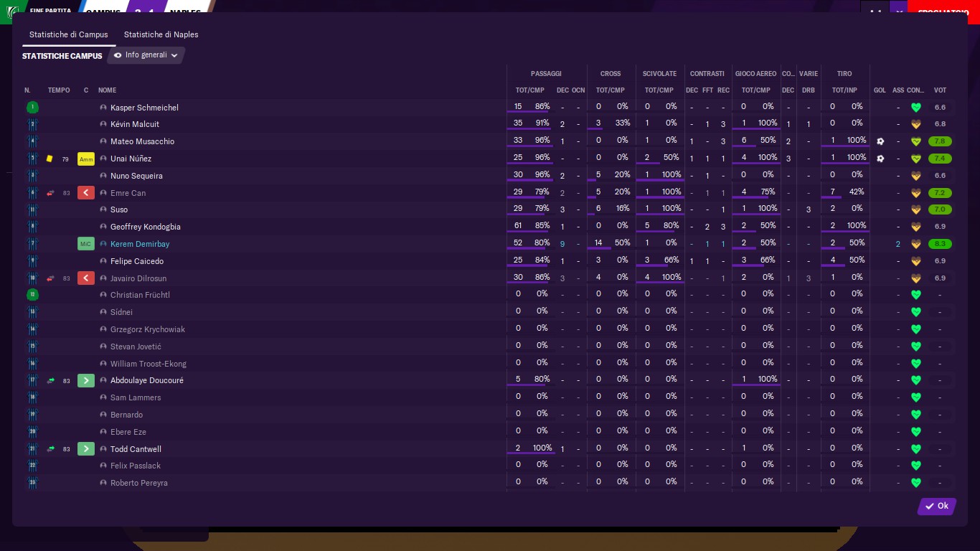980x551 pixels.
Task: Sort by the GOL column header
Action: coord(880,90)
